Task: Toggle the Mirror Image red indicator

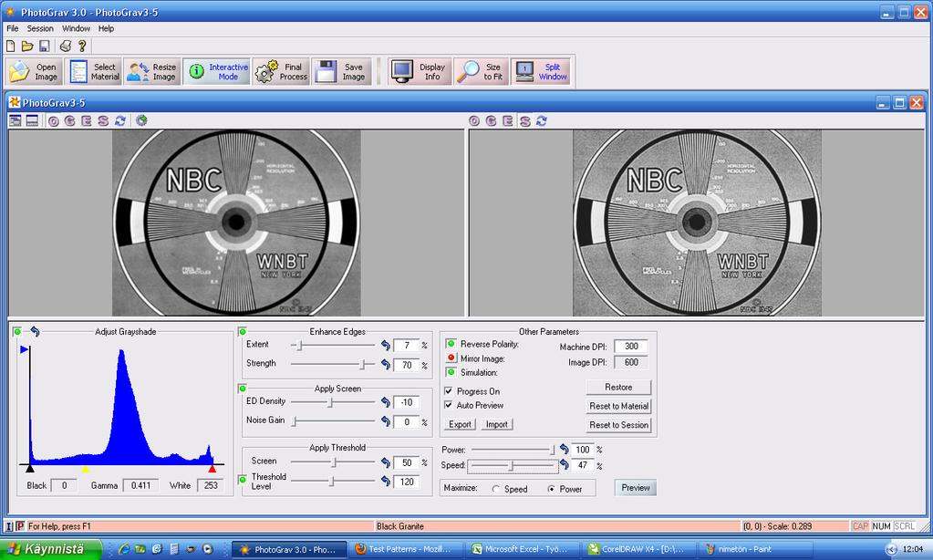Action: (451, 358)
